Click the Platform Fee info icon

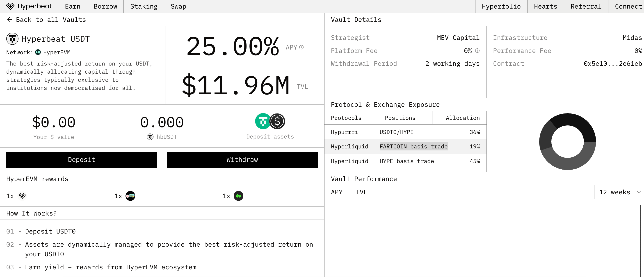tap(477, 51)
